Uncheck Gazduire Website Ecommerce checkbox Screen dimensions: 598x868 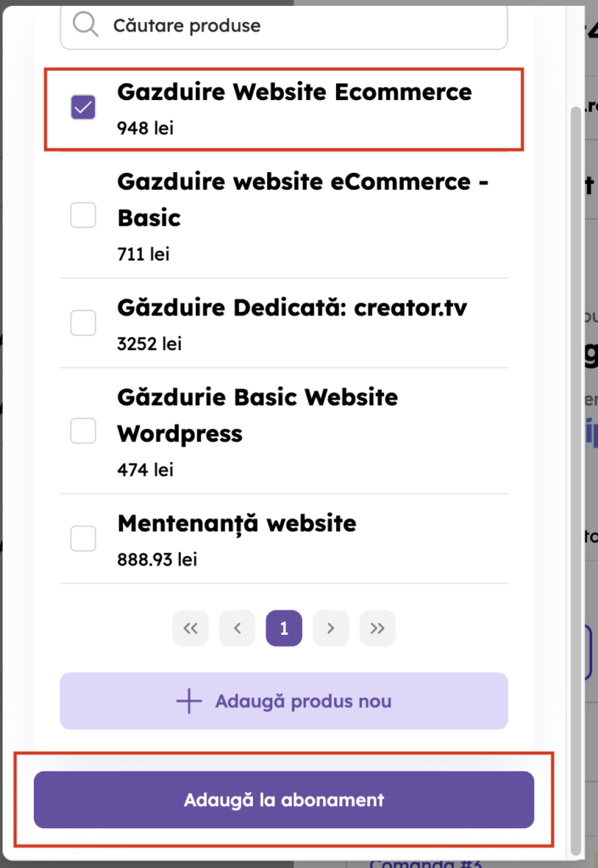point(83,108)
